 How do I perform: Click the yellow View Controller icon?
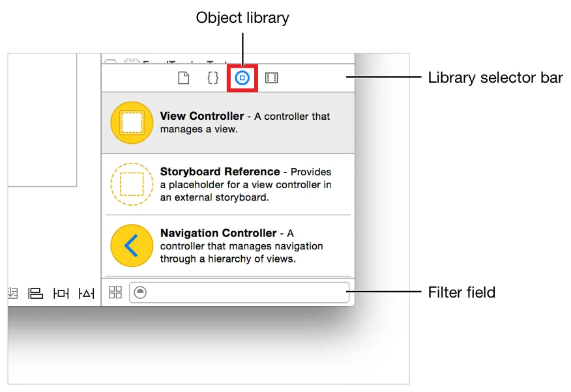tap(132, 122)
